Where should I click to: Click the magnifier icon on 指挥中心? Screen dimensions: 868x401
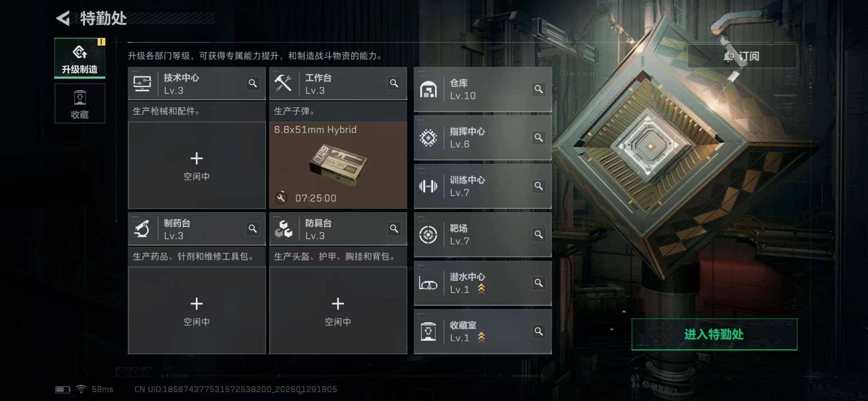point(539,138)
